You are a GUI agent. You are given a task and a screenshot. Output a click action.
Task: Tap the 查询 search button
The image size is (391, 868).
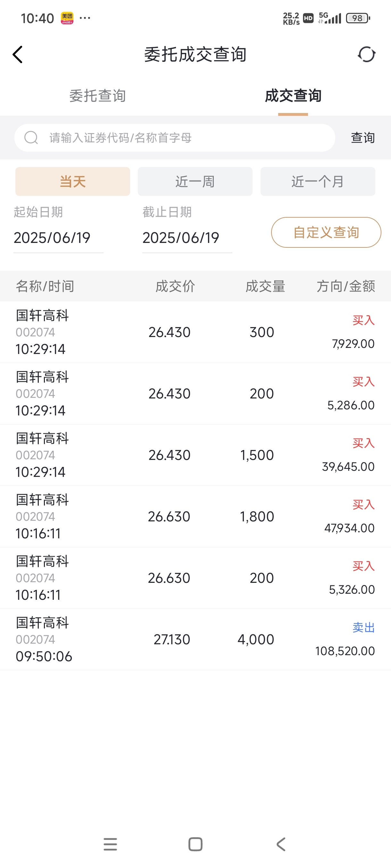(x=363, y=138)
